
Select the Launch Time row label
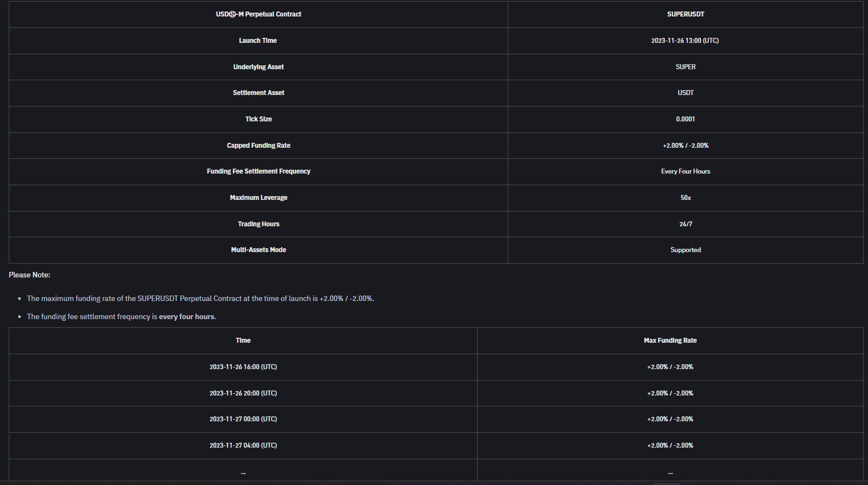point(258,41)
